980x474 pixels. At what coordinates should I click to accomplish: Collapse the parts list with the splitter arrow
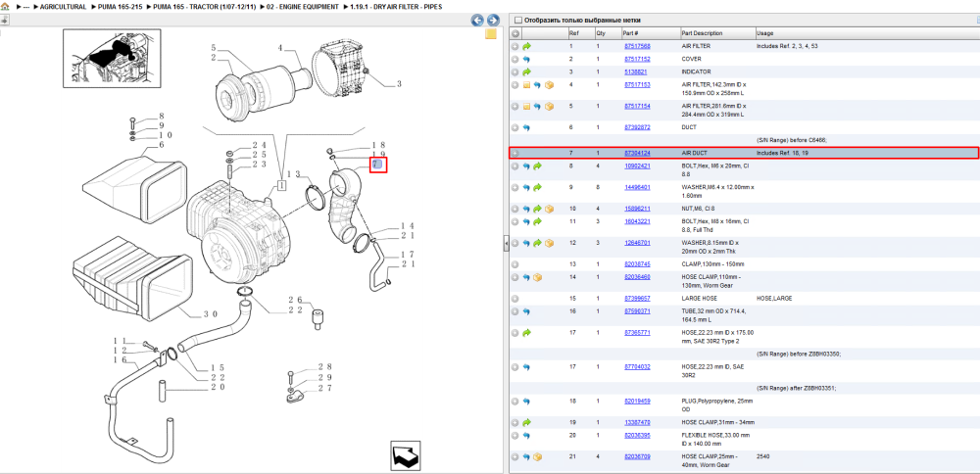tap(507, 244)
